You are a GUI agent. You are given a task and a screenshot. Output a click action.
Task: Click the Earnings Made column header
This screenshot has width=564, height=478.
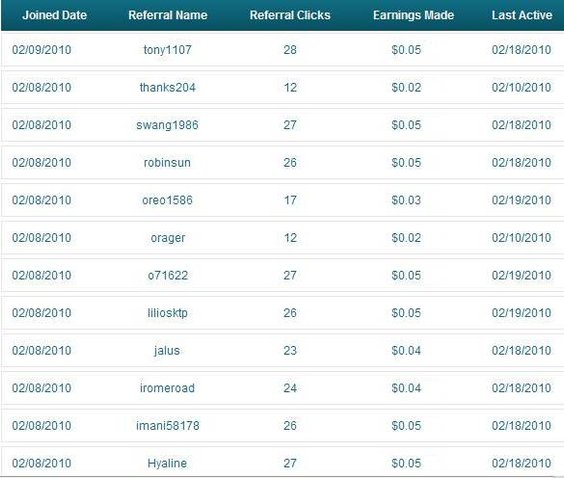413,15
